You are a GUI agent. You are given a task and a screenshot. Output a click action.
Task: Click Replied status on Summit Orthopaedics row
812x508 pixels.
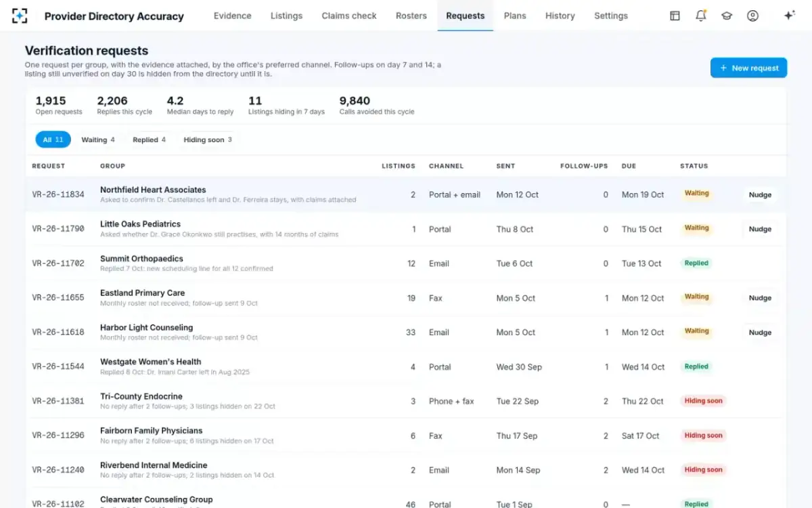696,263
